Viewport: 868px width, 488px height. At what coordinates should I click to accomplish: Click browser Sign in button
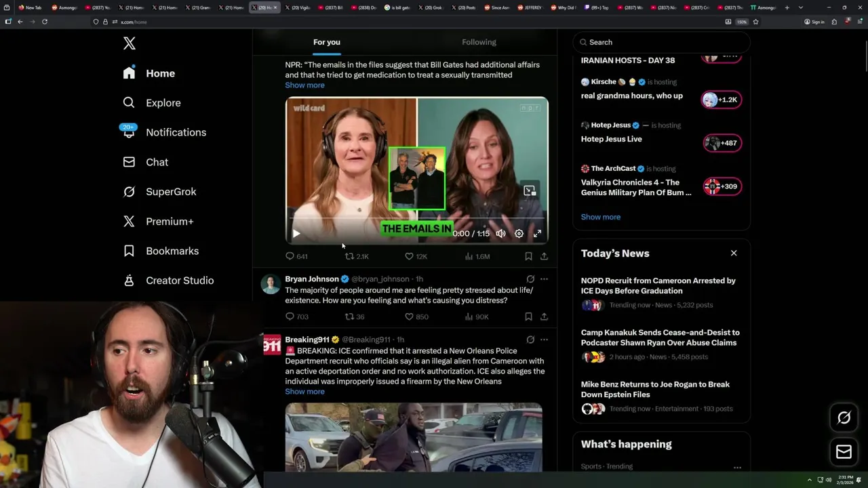pyautogui.click(x=814, y=22)
